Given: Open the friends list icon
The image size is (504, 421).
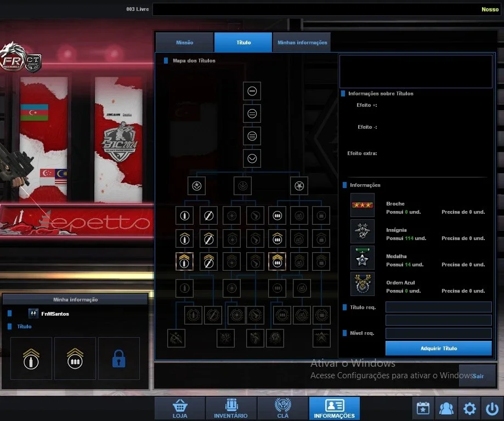Looking at the screenshot, I should click(x=446, y=408).
